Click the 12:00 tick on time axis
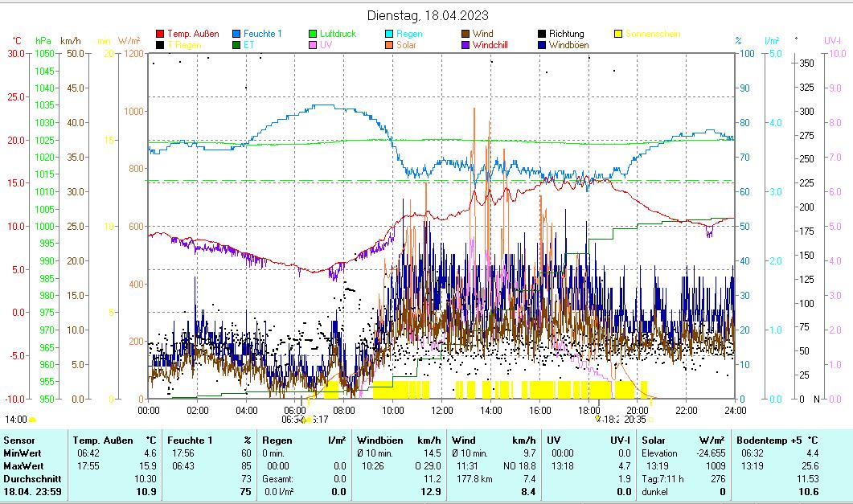853x504 pixels. tap(441, 410)
